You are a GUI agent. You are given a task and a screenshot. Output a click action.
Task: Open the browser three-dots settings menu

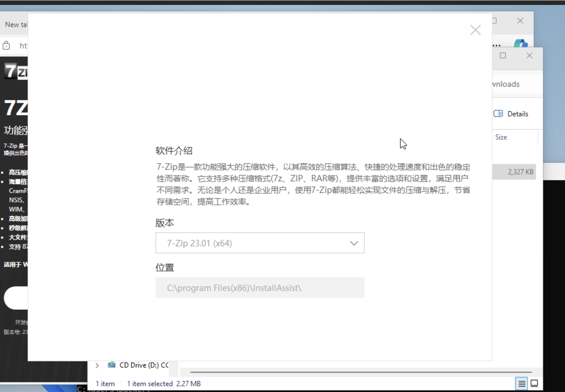(497, 45)
